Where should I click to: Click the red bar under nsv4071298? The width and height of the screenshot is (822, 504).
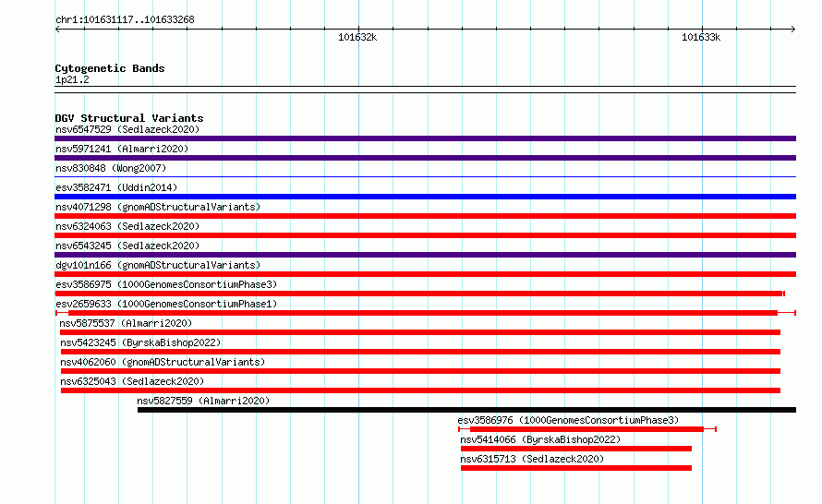[425, 216]
